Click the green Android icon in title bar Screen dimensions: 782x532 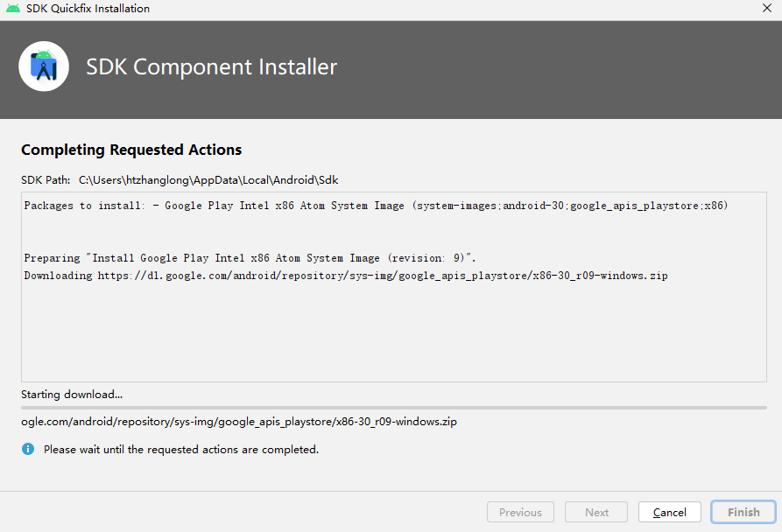[13, 9]
